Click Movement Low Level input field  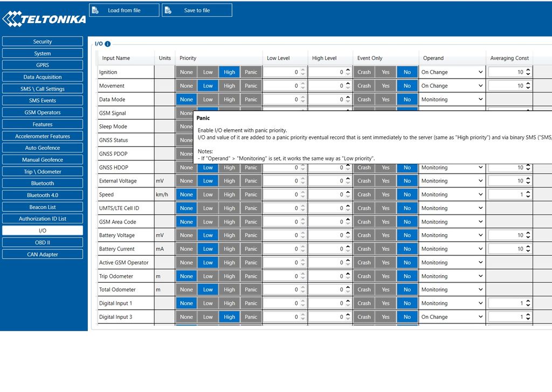pos(280,86)
